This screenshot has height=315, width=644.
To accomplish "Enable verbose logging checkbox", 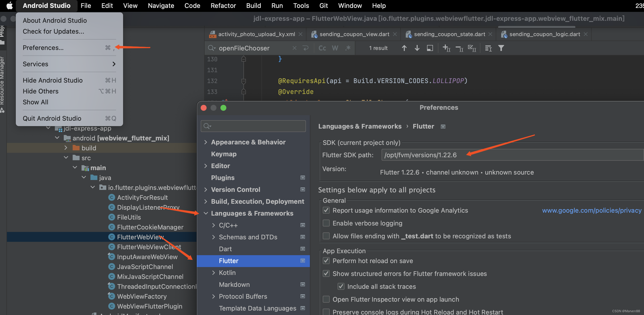I will (x=326, y=223).
